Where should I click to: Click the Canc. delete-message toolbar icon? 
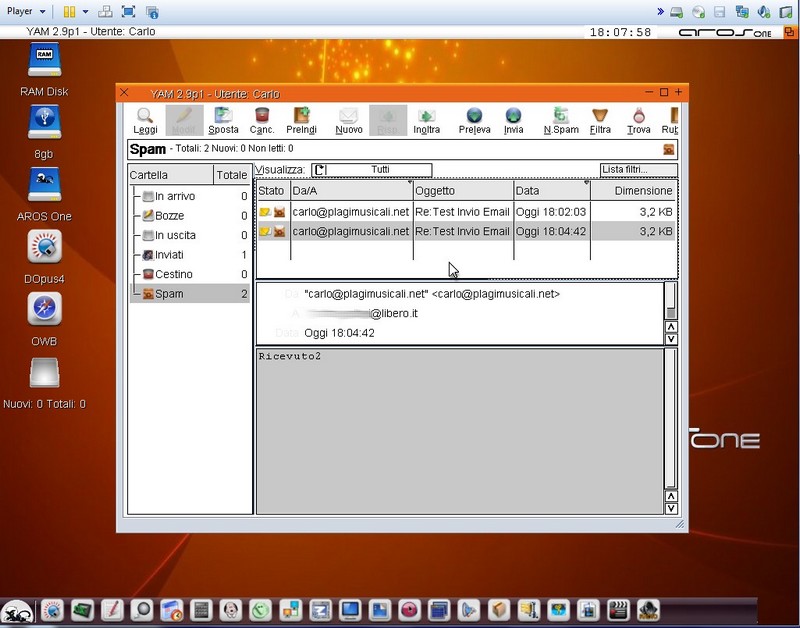(x=262, y=120)
